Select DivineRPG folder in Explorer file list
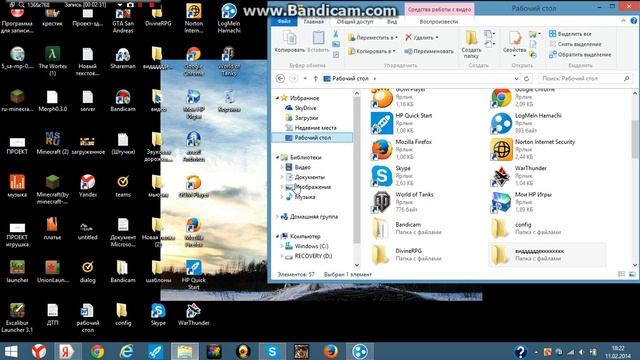This screenshot has height=360, width=640. tap(406, 254)
